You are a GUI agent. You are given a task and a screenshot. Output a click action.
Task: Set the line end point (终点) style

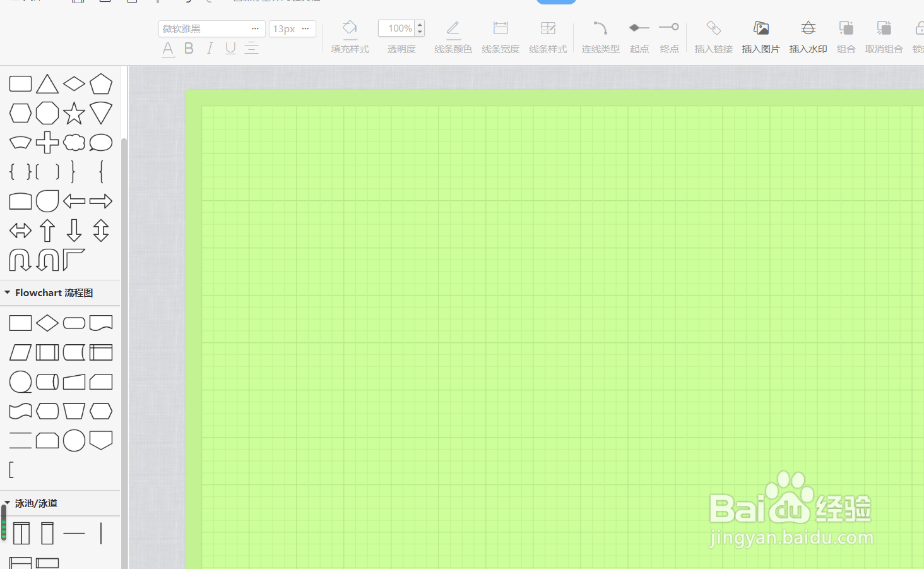pyautogui.click(x=669, y=37)
